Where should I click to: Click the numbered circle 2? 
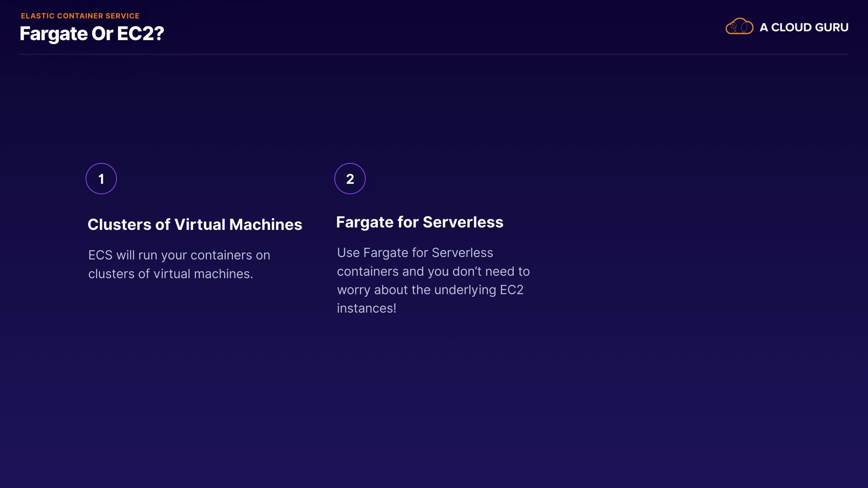coord(350,178)
